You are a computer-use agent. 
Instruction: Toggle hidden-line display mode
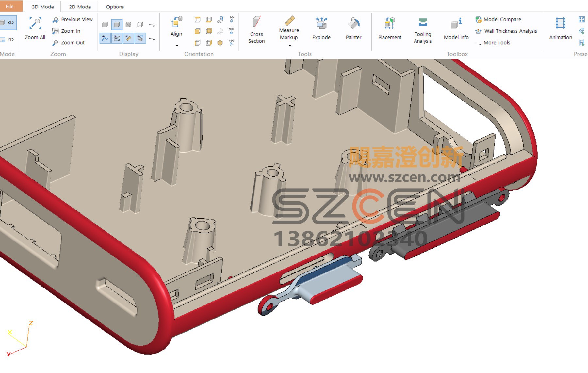click(x=128, y=24)
